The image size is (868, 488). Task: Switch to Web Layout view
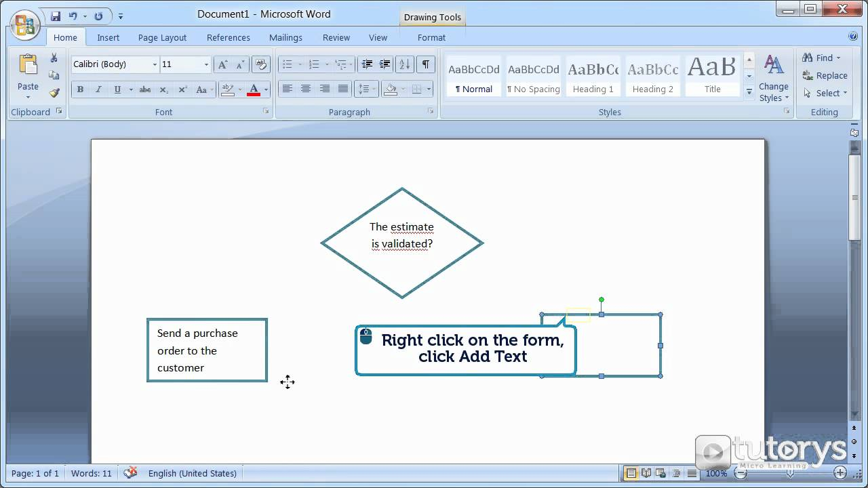[661, 473]
